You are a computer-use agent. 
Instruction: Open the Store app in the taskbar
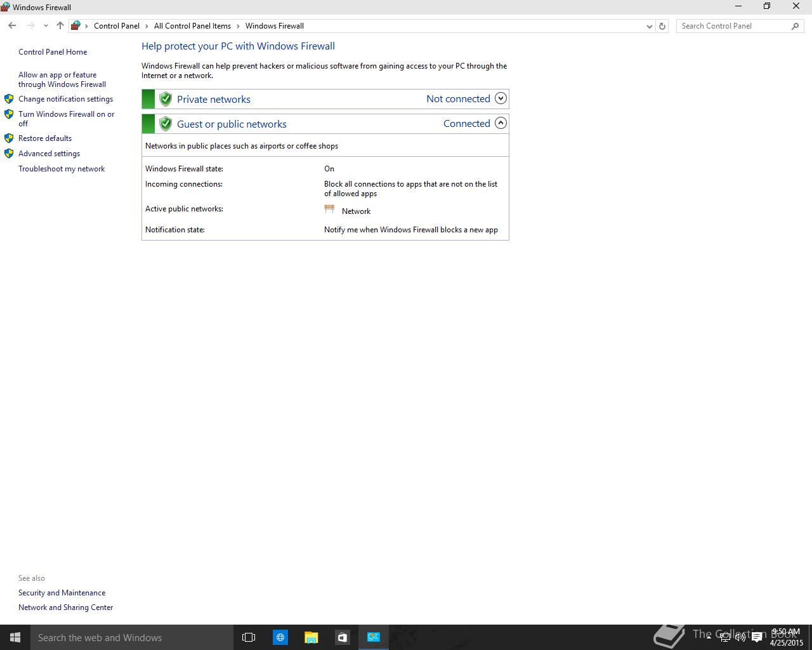342,637
